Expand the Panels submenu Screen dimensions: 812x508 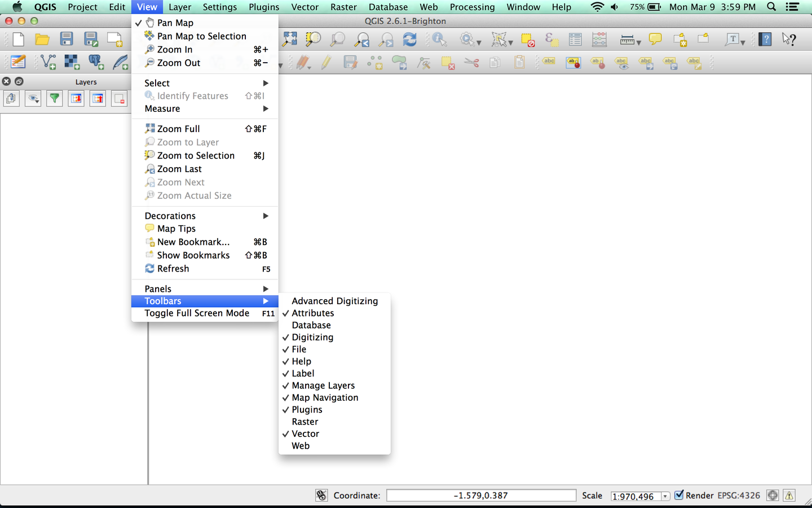coord(205,289)
